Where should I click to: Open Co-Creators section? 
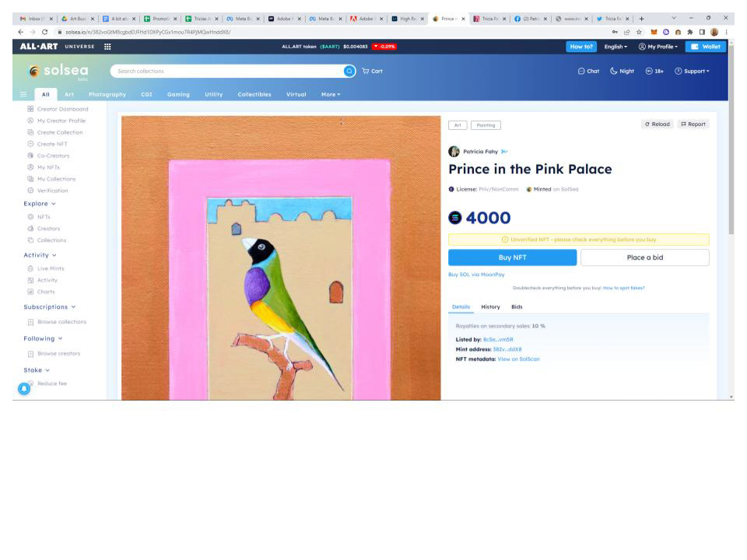pos(48,156)
